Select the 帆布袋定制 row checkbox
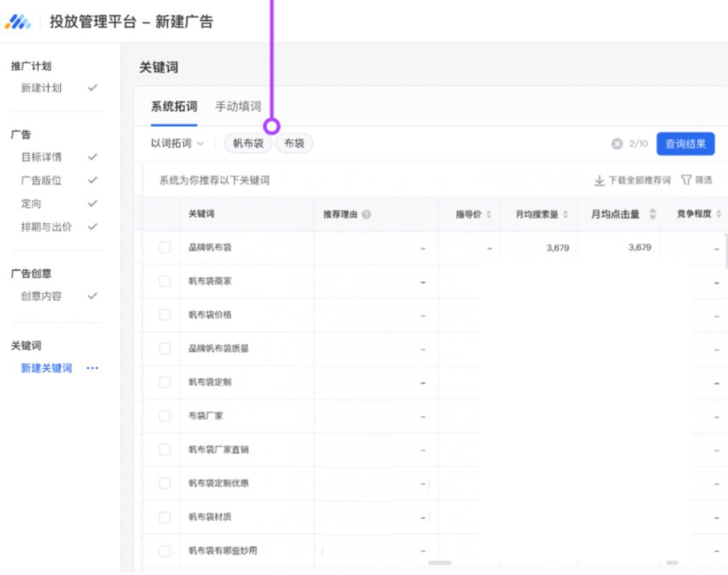This screenshot has width=728, height=575. (x=164, y=382)
